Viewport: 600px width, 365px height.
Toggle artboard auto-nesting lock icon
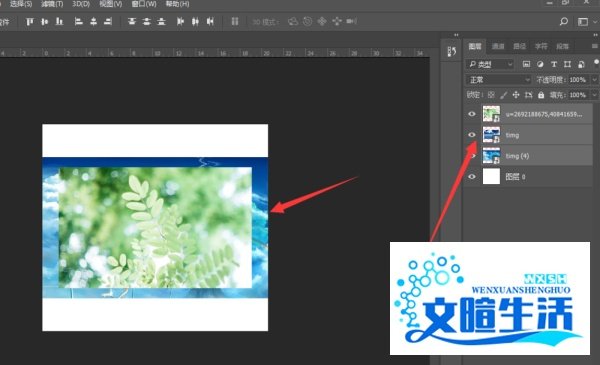point(528,95)
